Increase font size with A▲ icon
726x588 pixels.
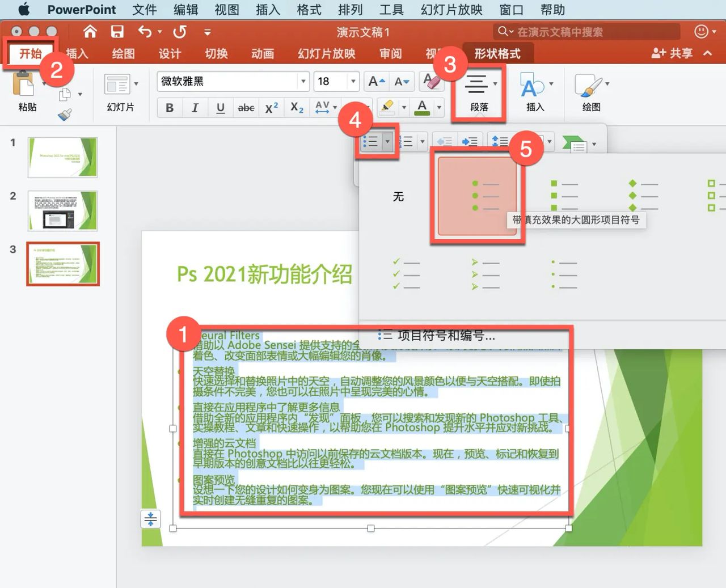(x=376, y=82)
